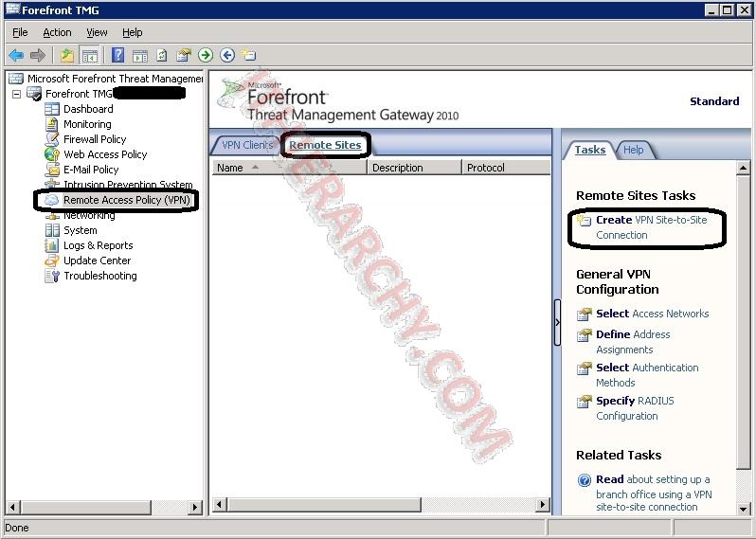This screenshot has width=756, height=539.
Task: Click the Up one level folder icon
Action: pyautogui.click(x=67, y=56)
